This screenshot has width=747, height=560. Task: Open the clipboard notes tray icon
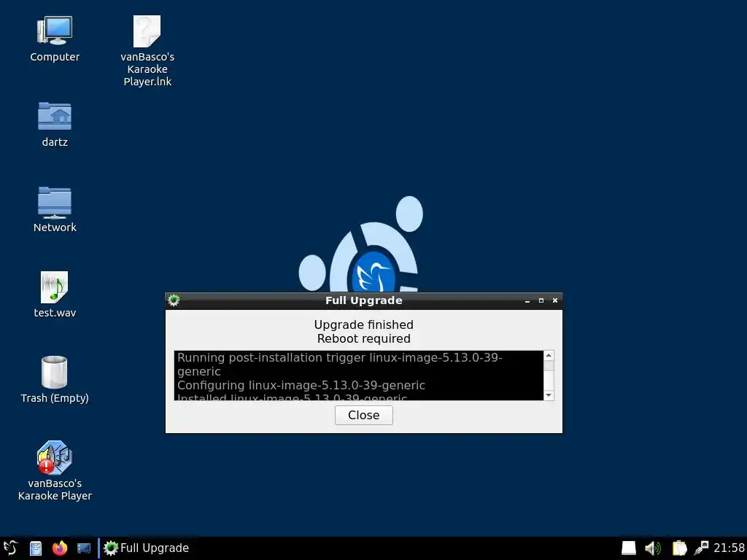click(679, 548)
